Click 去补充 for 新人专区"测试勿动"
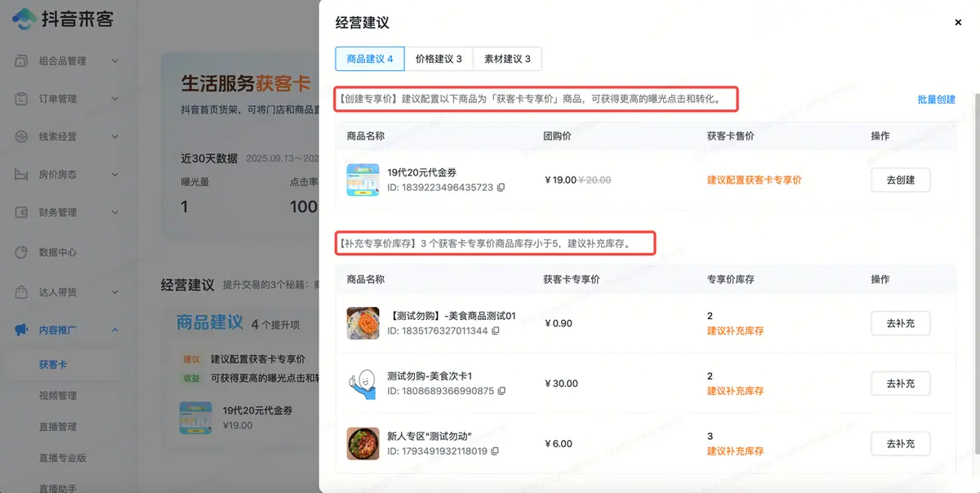The image size is (980, 493). pyautogui.click(x=901, y=444)
